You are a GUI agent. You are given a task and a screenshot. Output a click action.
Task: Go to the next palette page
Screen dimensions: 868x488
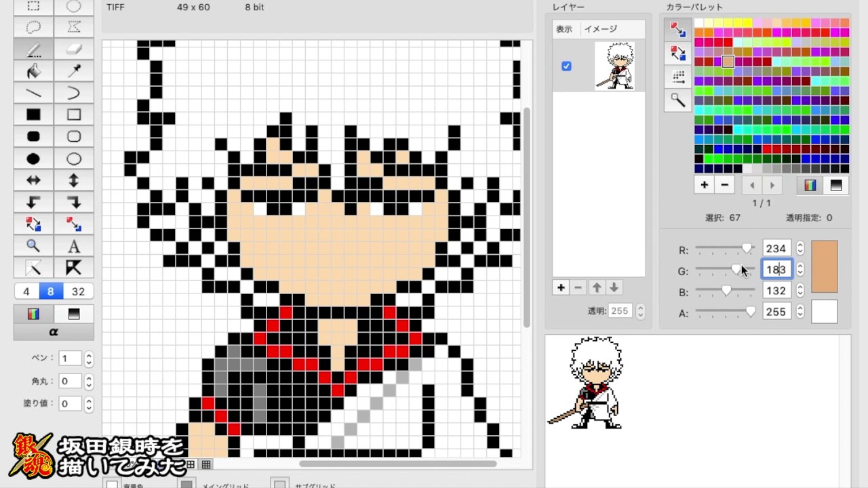pos(772,185)
